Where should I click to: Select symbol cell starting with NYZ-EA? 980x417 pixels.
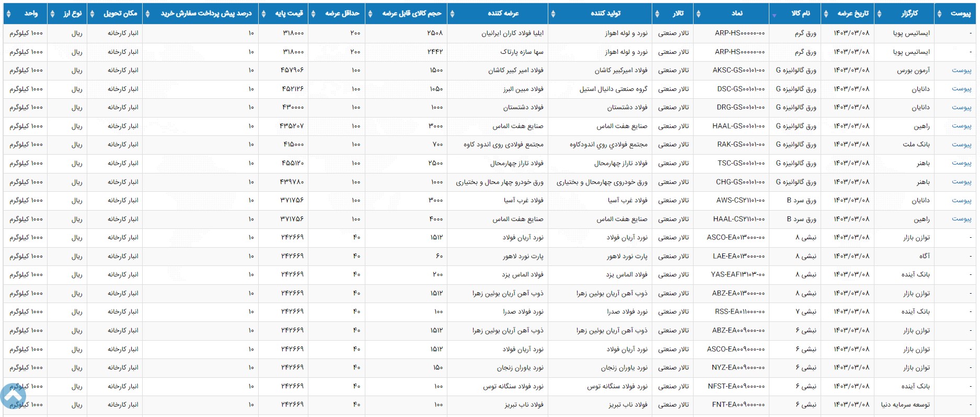[x=731, y=367]
